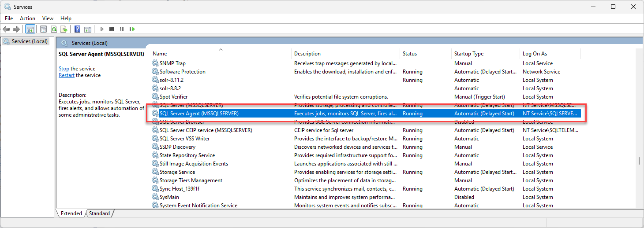Click 'Network Service' log on value

coord(541,72)
